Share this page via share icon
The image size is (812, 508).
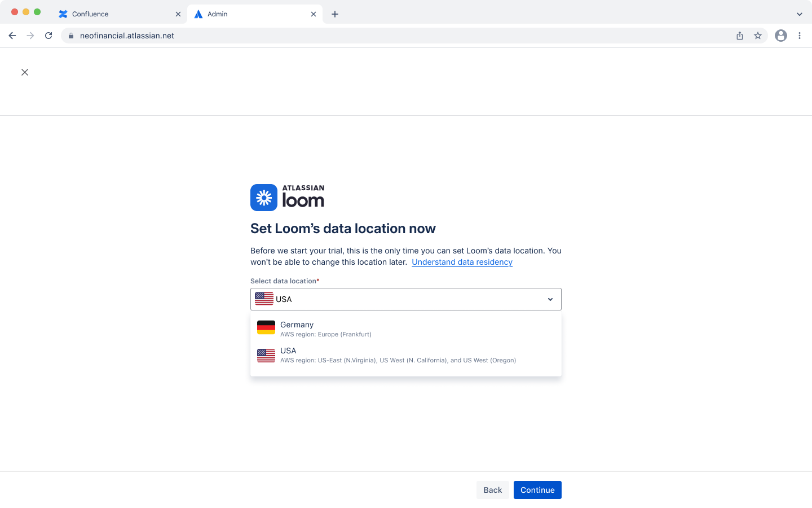(x=740, y=36)
